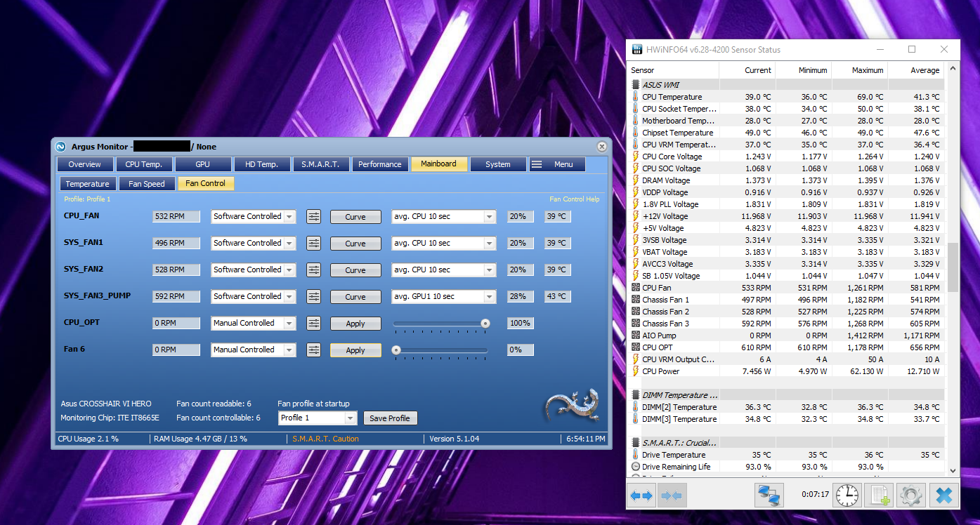This screenshot has width=980, height=525.
Task: Edit the SYS_FAN1 Curve
Action: point(355,244)
